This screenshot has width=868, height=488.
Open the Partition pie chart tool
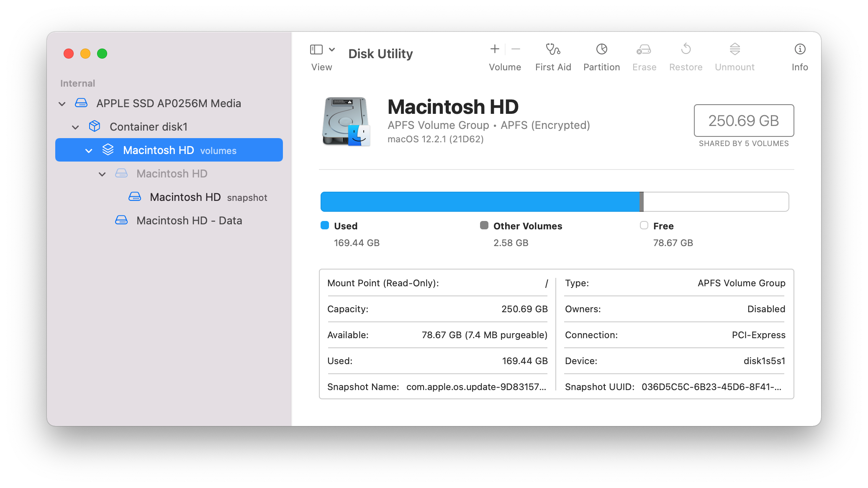[x=601, y=49]
